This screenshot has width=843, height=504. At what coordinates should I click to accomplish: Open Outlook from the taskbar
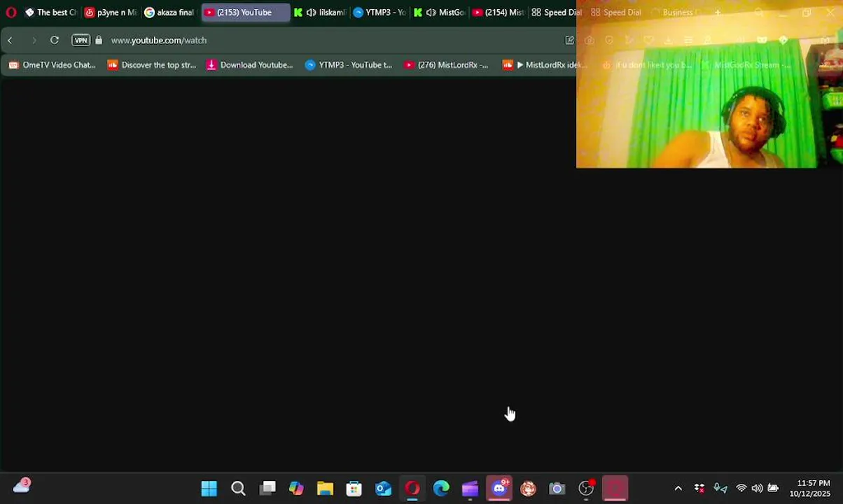(383, 489)
